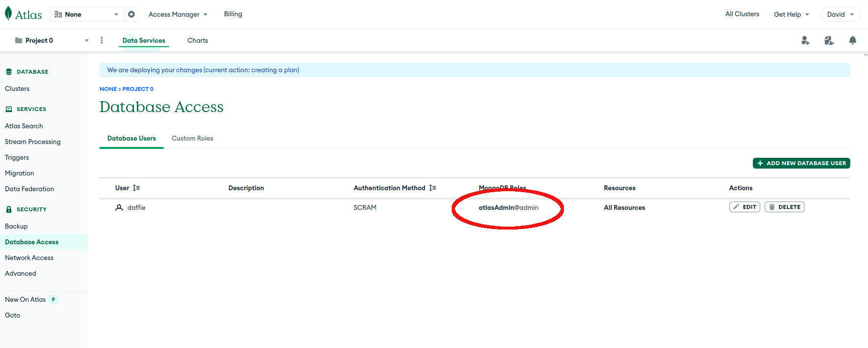
Task: Click the All Resources cell
Action: point(624,208)
